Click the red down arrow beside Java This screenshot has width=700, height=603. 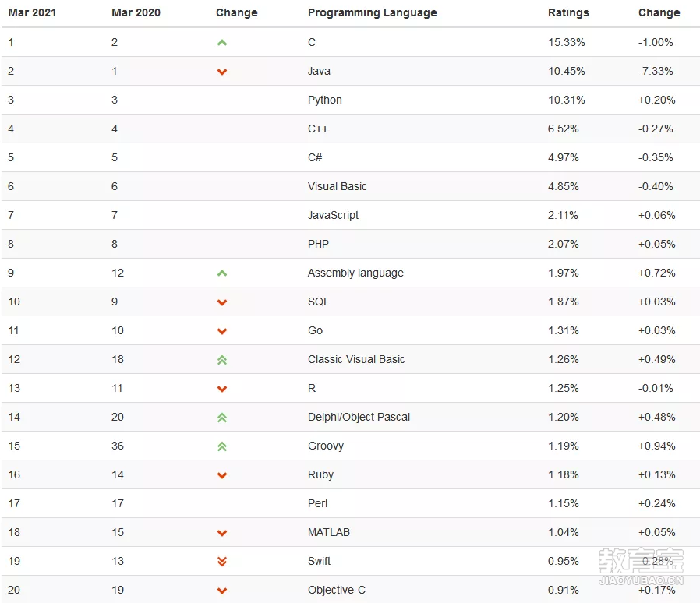point(222,72)
